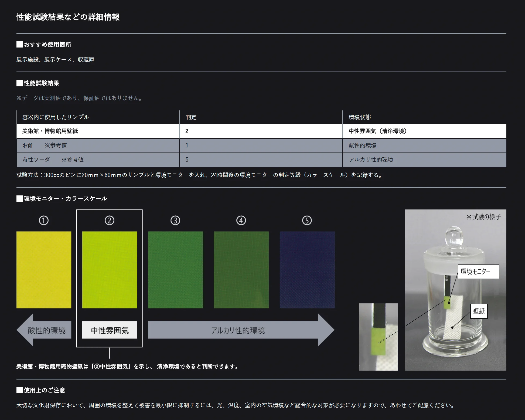The height and width of the screenshot is (420, 525).
Task: Click the ※データは実測値 disclaimer note
Action: 79,98
